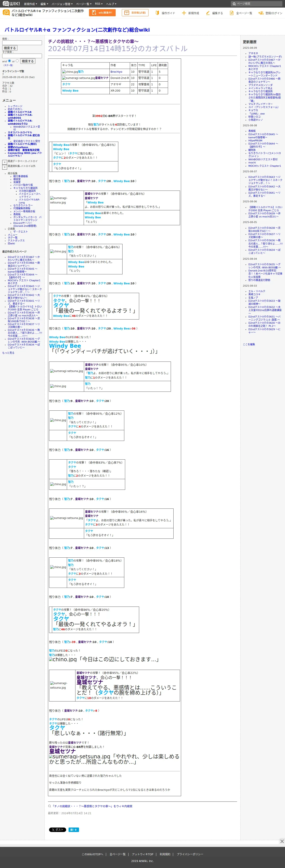The height and width of the screenshot is (868, 285).
Task: Open the ページ一覧 dropdown menu
Action: (84, 4)
